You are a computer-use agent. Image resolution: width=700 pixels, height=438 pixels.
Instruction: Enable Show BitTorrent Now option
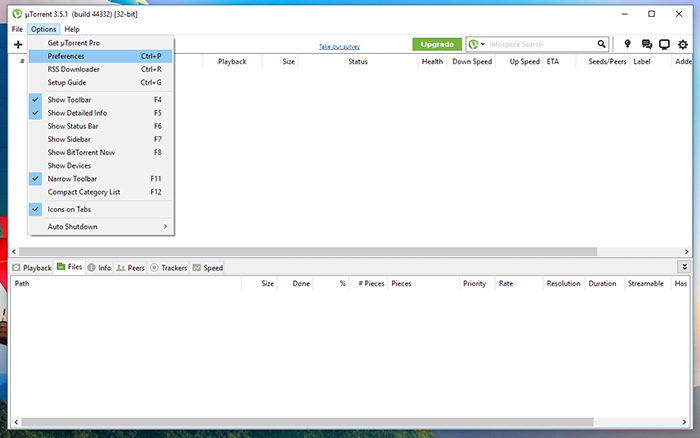tap(100, 152)
